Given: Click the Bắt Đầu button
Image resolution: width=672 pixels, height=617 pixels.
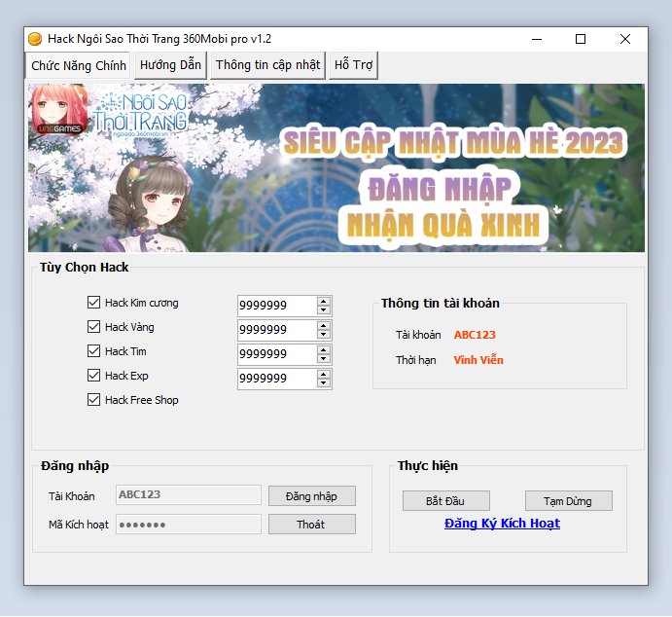Looking at the screenshot, I should (444, 501).
